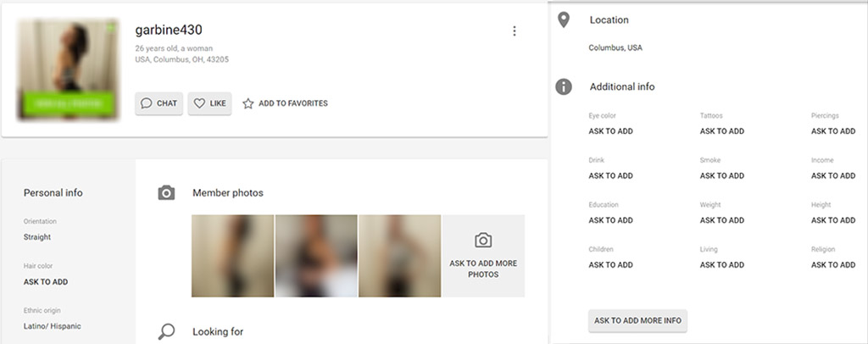Click the Ask to Add More Info button
This screenshot has height=344, width=868.
(x=637, y=321)
